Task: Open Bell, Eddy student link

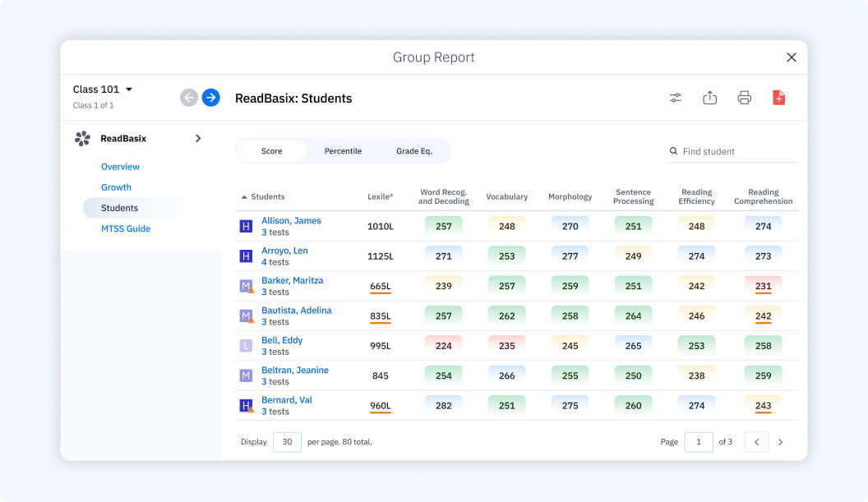Action: 282,340
